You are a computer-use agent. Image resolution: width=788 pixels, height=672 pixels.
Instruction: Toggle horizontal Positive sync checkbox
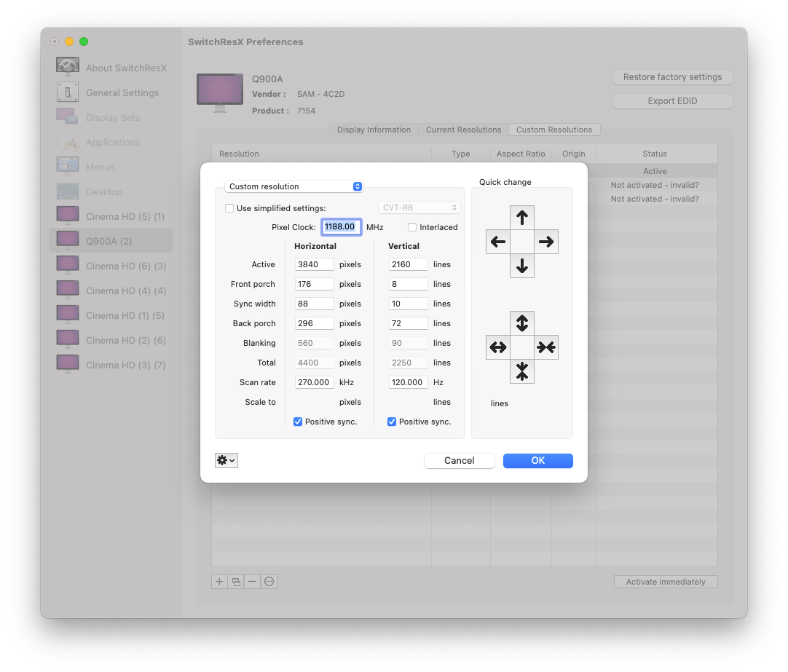[x=298, y=422]
